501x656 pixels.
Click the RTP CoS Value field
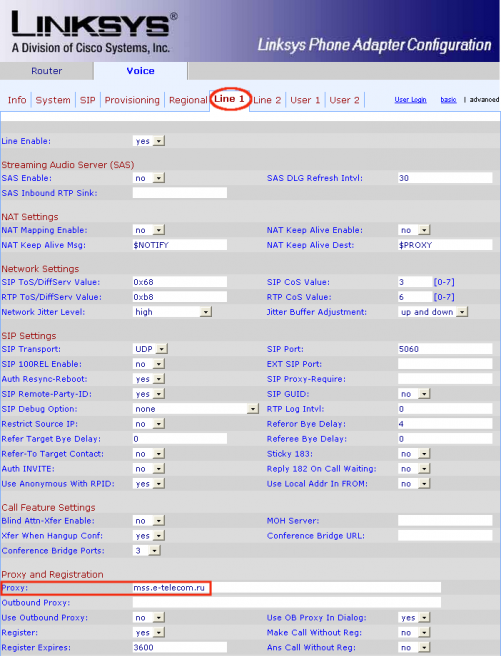click(415, 297)
